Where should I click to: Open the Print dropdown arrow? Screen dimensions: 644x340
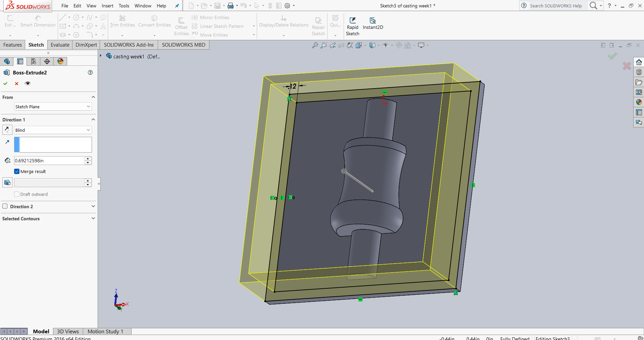pyautogui.click(x=237, y=6)
